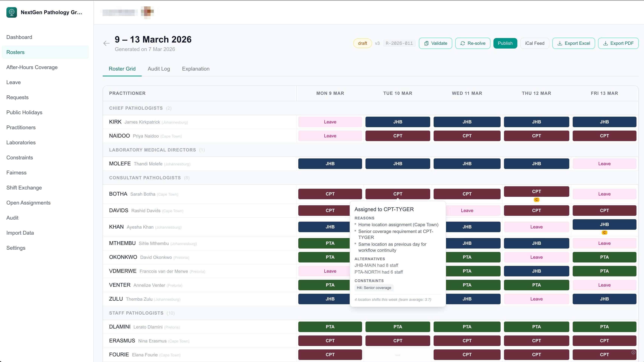Viewport: 644px width, 362px height.
Task: Click the orange C badge under Khan's Friday JHB shift
Action: pos(604,233)
